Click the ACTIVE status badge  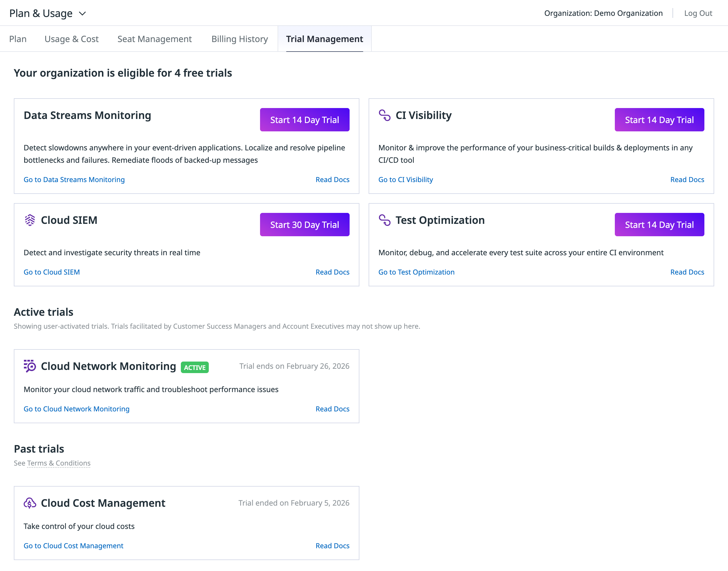coord(194,367)
